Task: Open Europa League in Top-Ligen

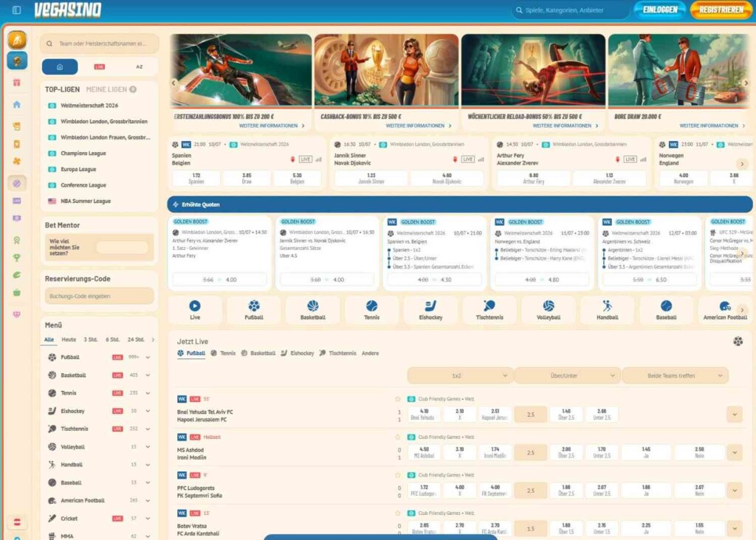Action: (x=78, y=169)
